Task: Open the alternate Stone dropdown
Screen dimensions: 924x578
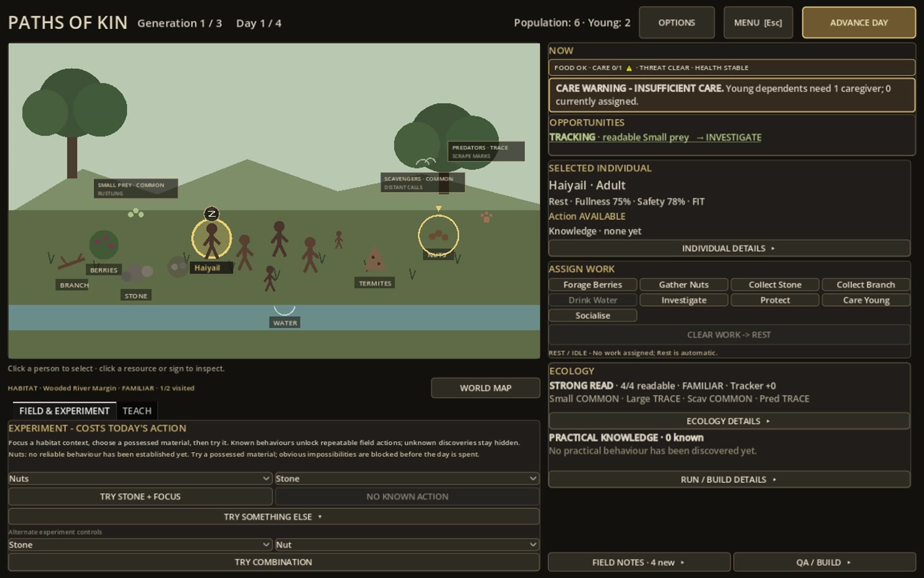Action: (x=140, y=544)
